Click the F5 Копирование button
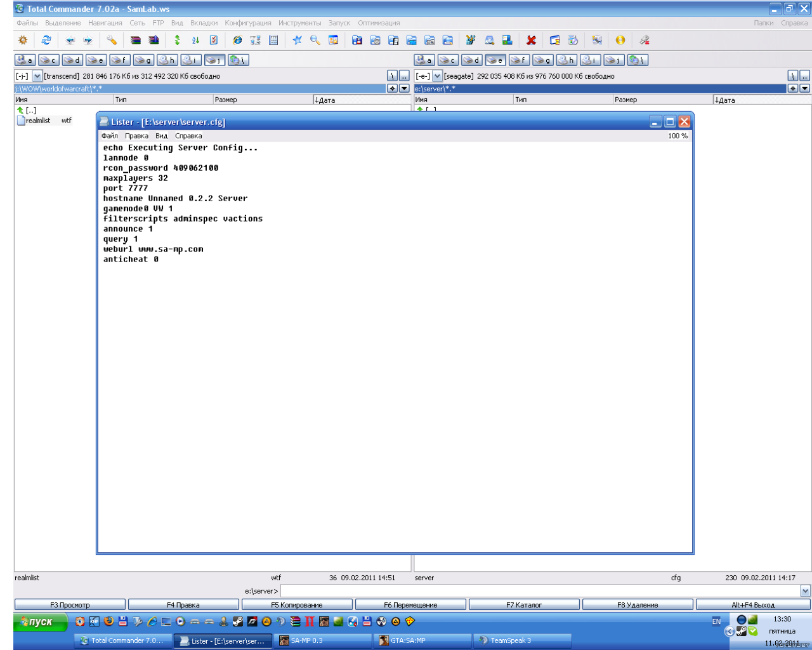 297,605
